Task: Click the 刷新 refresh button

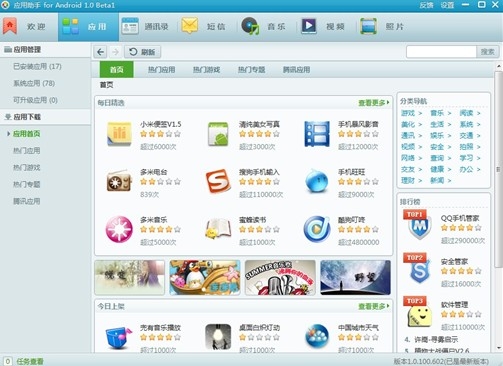Action: (x=143, y=52)
